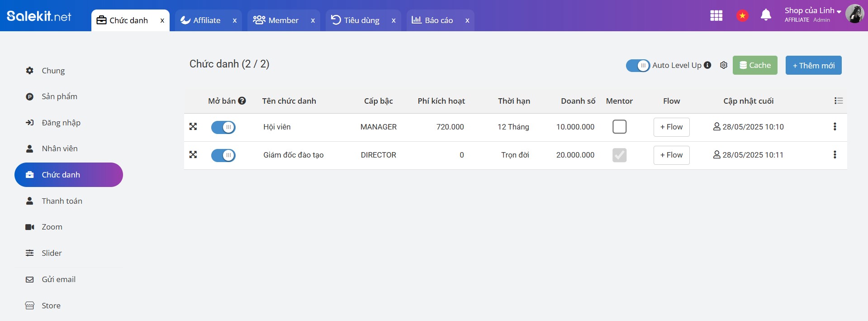Click the 720.000 activation fee value

click(x=450, y=127)
